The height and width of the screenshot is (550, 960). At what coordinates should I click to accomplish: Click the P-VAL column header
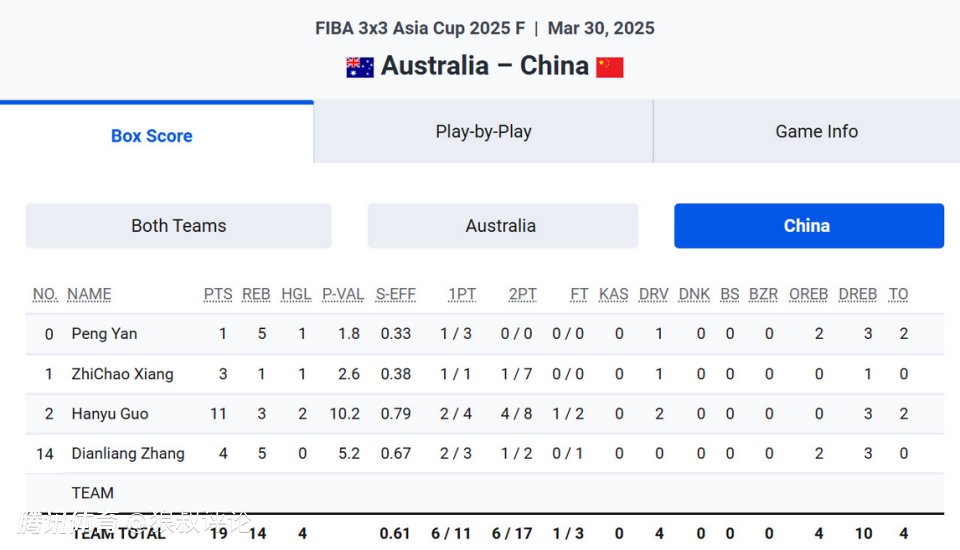point(343,294)
